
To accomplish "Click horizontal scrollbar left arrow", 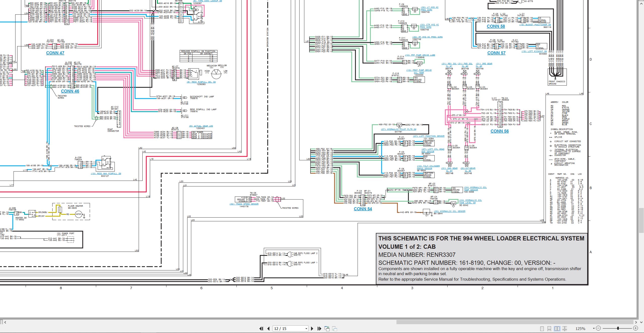I will click(x=5, y=322).
